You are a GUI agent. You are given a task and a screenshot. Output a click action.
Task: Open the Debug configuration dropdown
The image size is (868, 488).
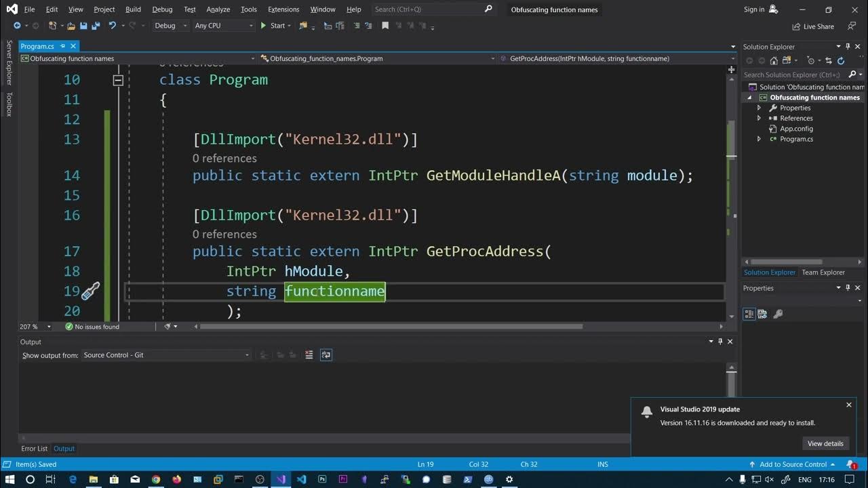tap(170, 26)
